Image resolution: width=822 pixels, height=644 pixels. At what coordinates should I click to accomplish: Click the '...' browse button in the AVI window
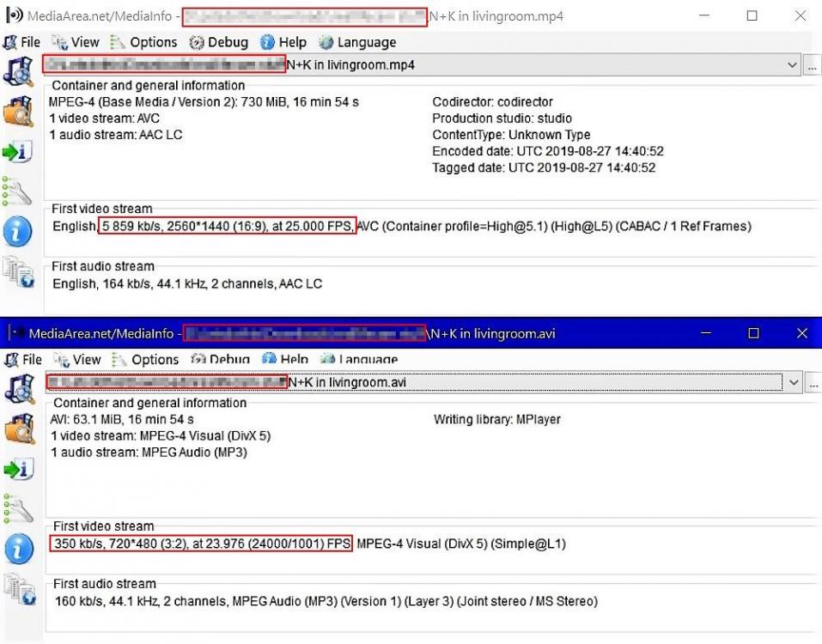(x=814, y=382)
